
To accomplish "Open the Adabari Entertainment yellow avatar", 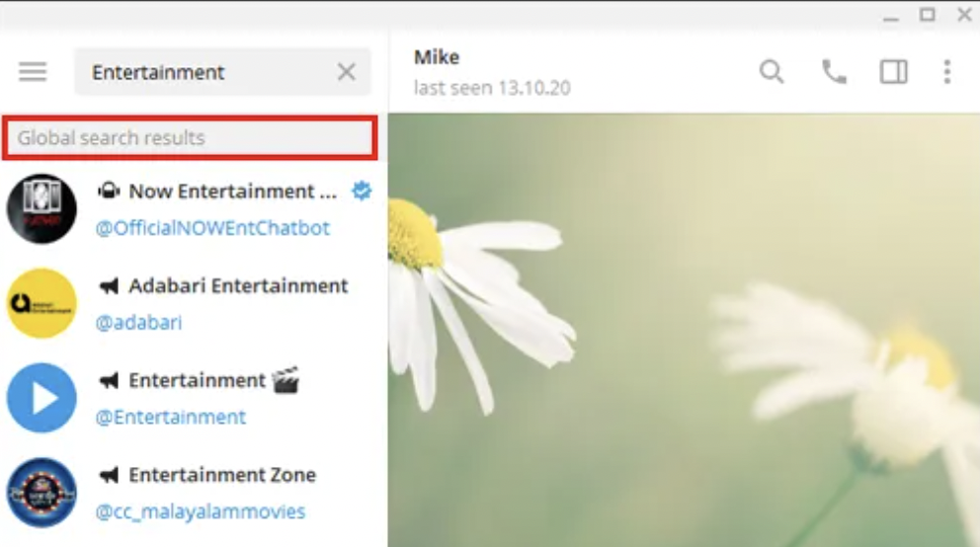I will pos(41,303).
